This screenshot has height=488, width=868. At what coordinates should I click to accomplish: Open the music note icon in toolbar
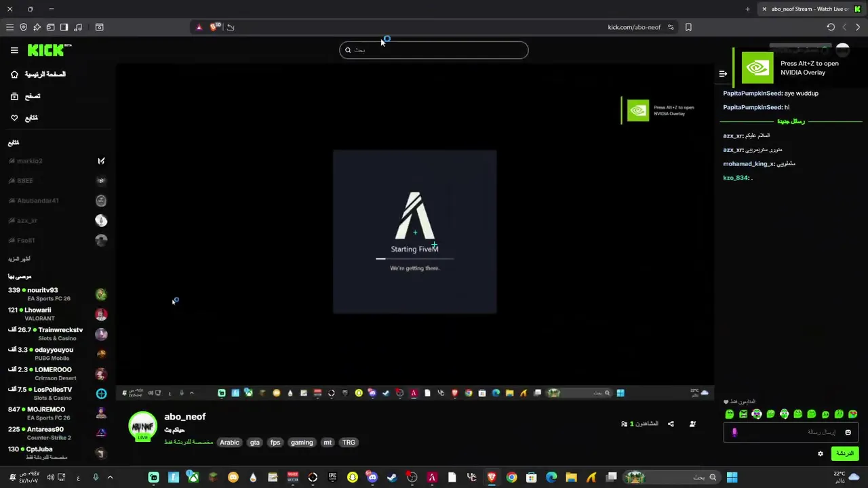click(78, 27)
